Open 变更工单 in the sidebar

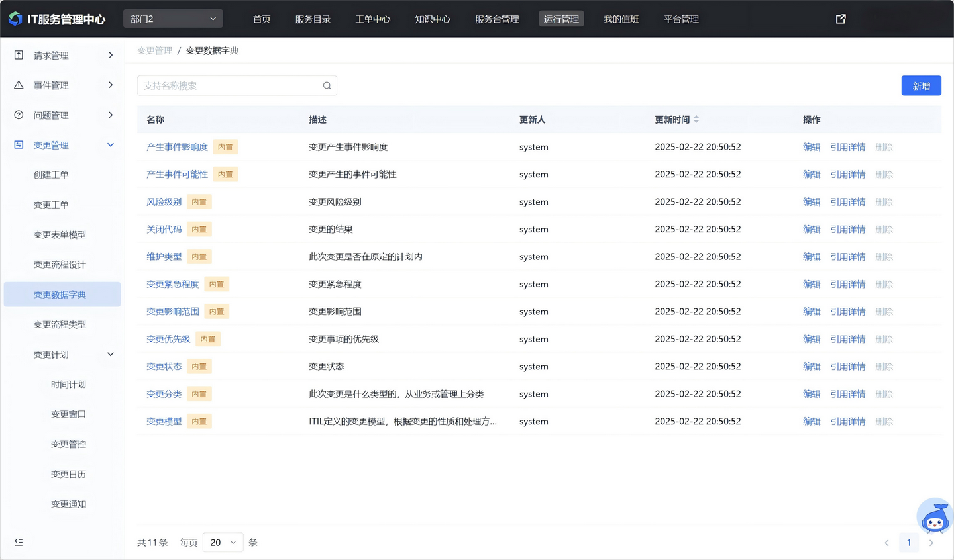click(x=51, y=205)
